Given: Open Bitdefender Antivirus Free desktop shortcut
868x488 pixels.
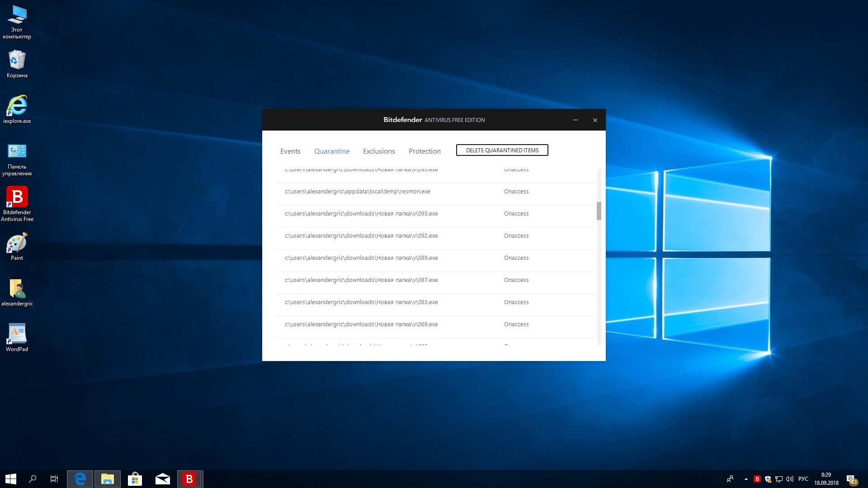Looking at the screenshot, I should [x=17, y=198].
